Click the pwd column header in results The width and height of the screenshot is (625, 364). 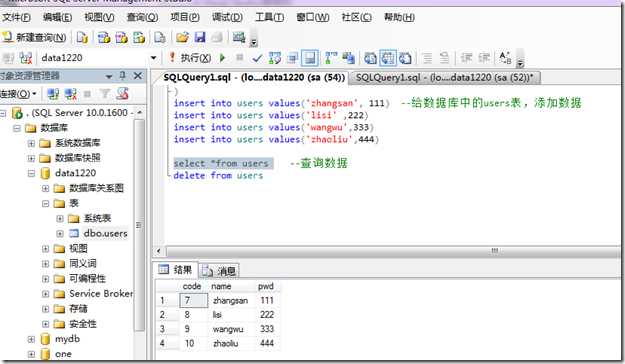pyautogui.click(x=265, y=286)
